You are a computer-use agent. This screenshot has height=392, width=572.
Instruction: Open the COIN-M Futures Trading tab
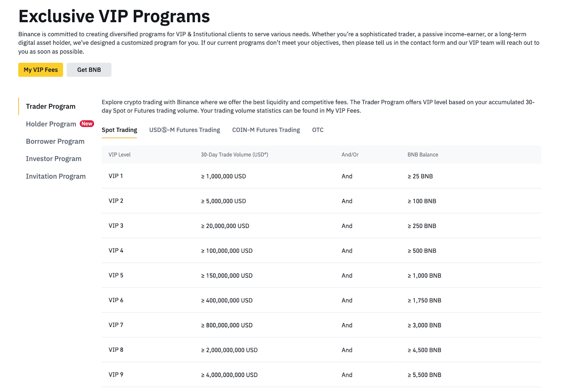266,130
